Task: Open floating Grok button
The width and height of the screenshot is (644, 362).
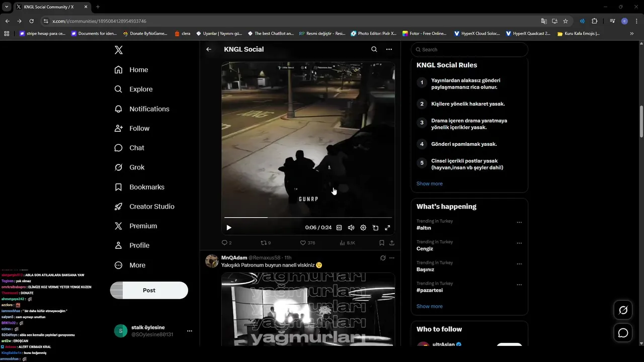Action: pos(623,310)
